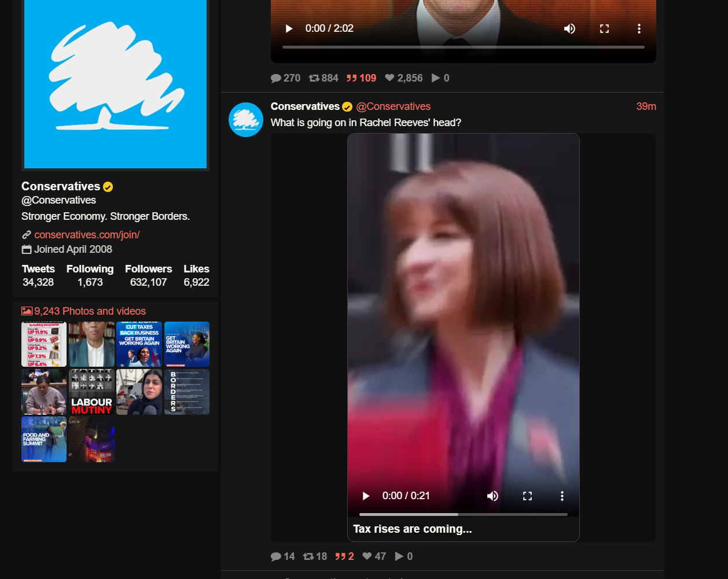This screenshot has width=728, height=579.
Task: Open the Get Britain Working Again thumbnail
Action: click(x=187, y=344)
